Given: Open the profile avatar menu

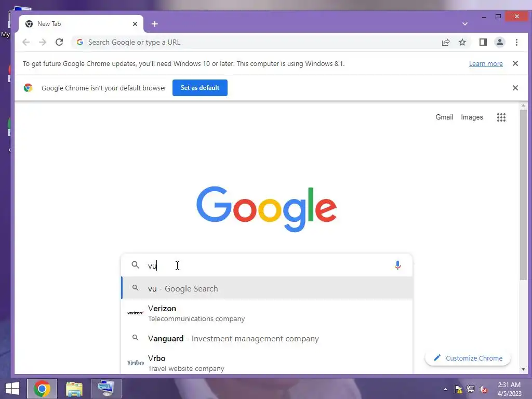Looking at the screenshot, I should click(499, 43).
